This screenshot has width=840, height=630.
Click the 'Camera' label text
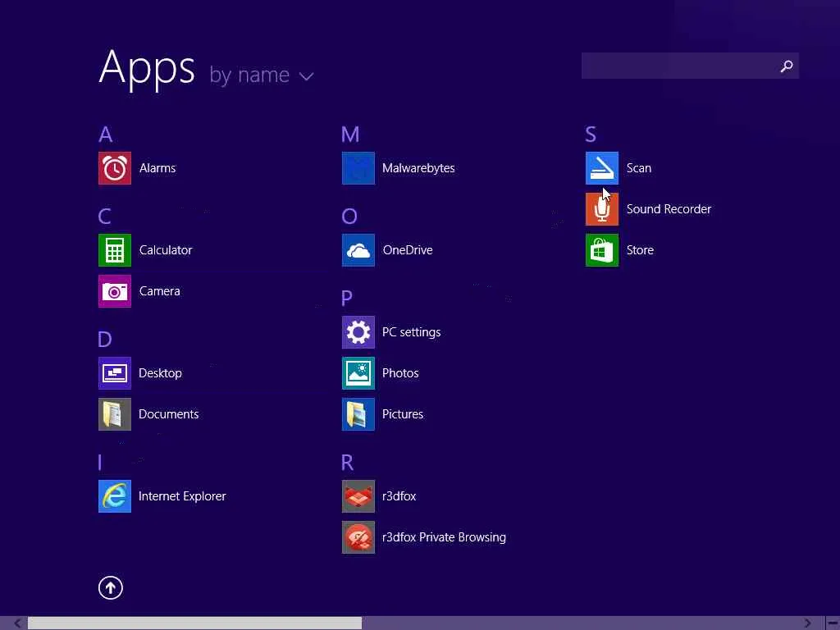pyautogui.click(x=160, y=291)
